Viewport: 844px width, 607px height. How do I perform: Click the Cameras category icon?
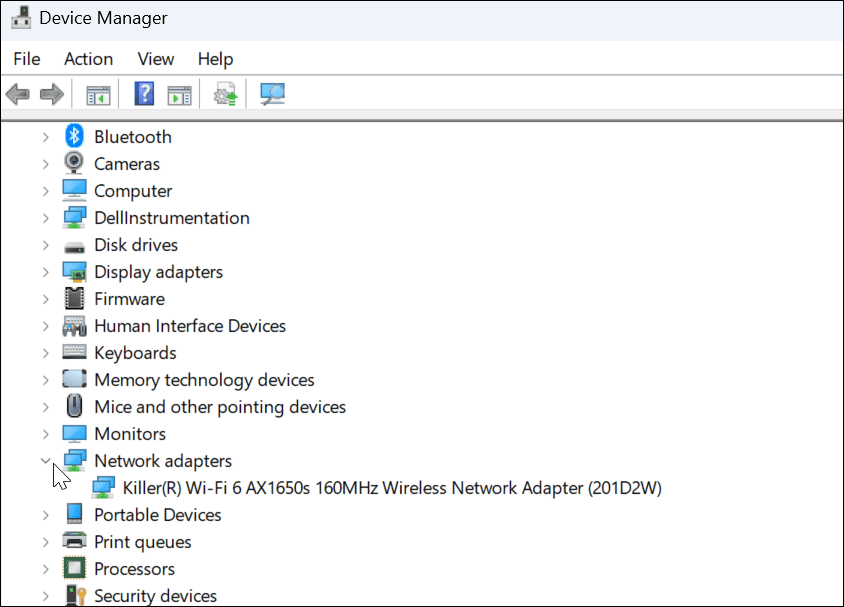74,163
